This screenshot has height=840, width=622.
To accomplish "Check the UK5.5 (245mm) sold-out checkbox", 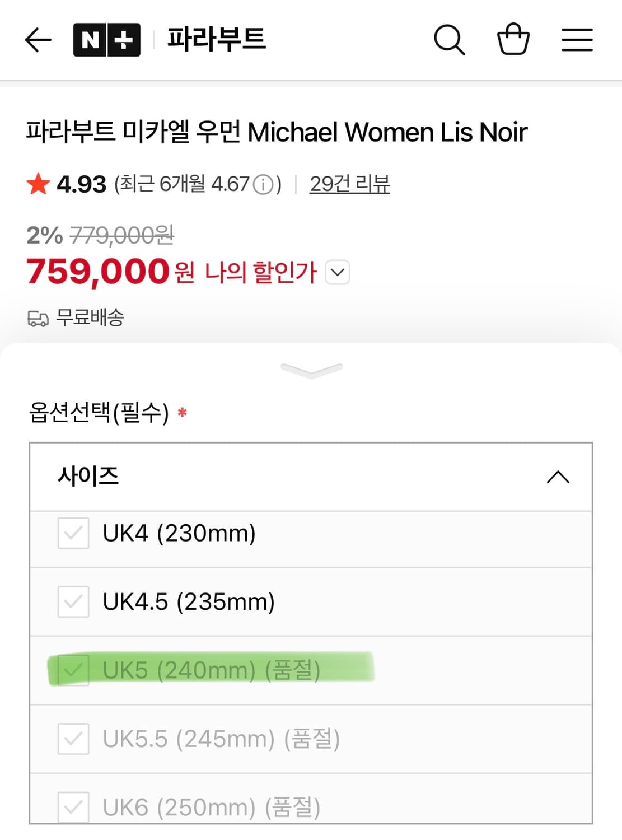I will click(x=73, y=739).
